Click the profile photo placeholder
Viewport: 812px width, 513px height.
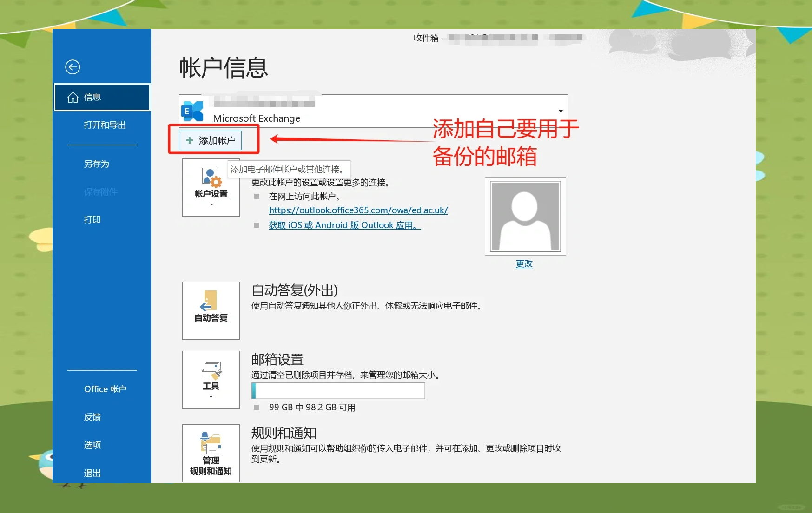[525, 216]
